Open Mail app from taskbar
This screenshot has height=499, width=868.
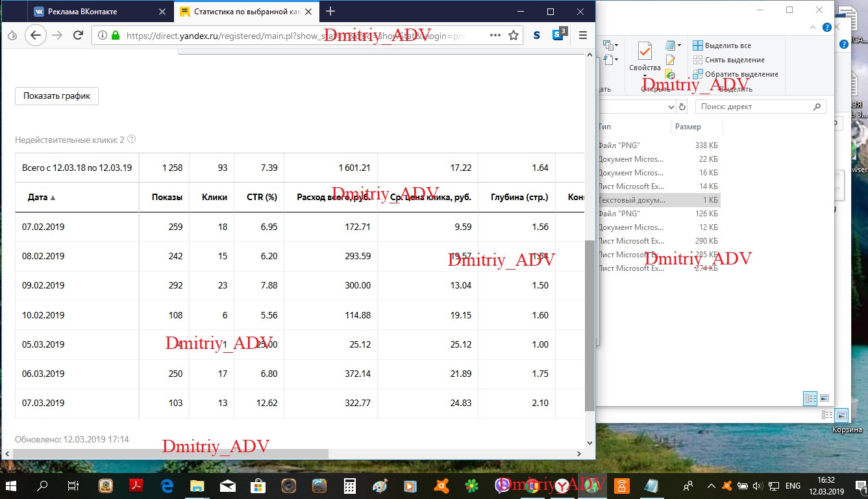click(228, 485)
